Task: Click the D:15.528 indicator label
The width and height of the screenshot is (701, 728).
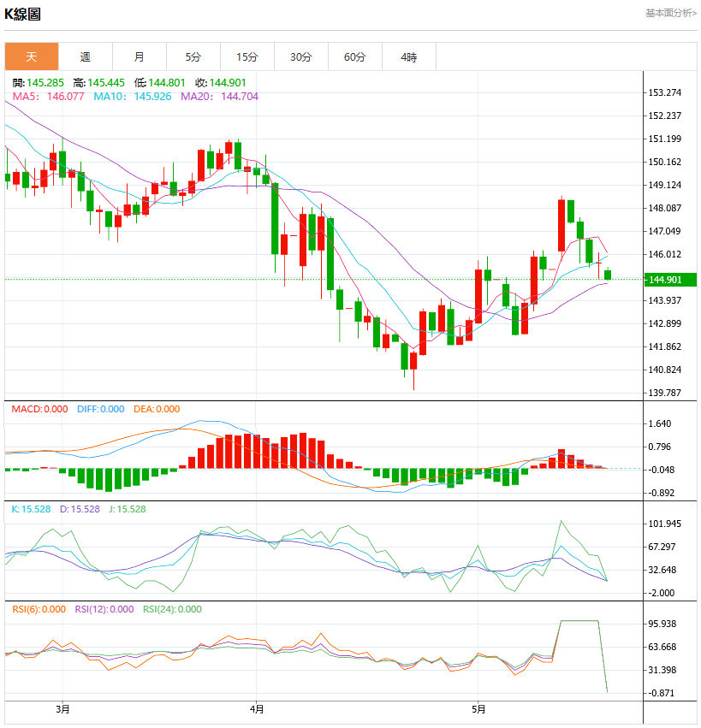Action: click(x=80, y=509)
